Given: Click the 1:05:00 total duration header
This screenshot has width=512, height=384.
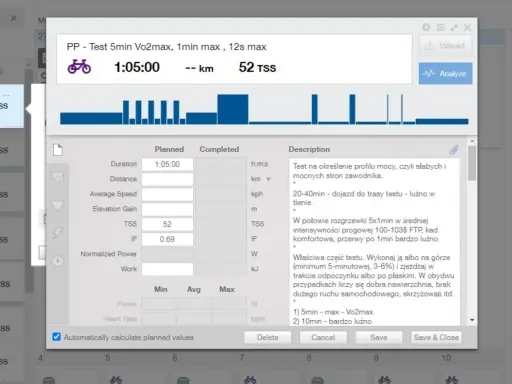Looking at the screenshot, I should pyautogui.click(x=137, y=67).
